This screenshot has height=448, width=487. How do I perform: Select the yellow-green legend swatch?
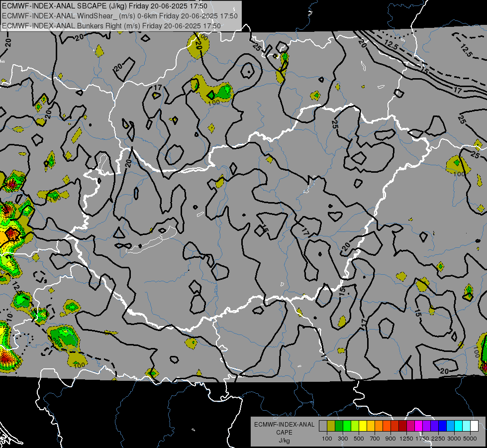click(355, 426)
